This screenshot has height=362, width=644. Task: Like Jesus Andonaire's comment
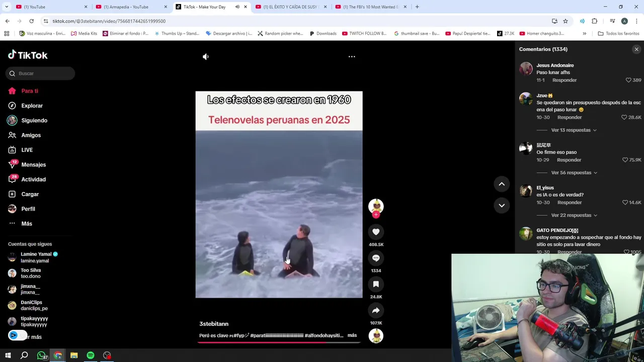point(628,80)
